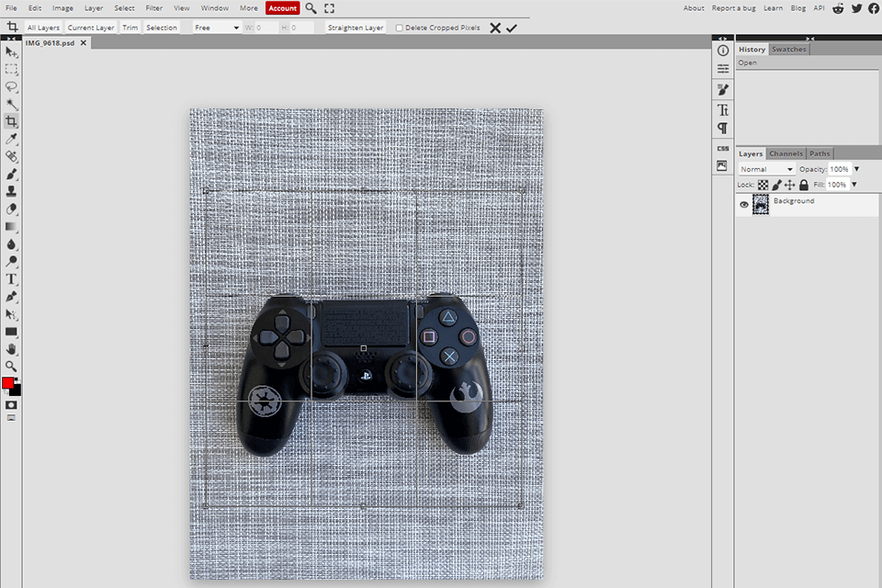882x588 pixels.
Task: Select the Rectangle Select tool
Action: pos(11,69)
